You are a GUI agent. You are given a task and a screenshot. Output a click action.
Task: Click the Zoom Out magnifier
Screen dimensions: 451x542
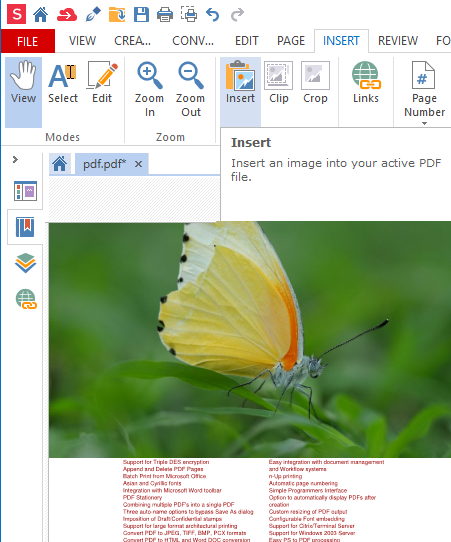(190, 90)
